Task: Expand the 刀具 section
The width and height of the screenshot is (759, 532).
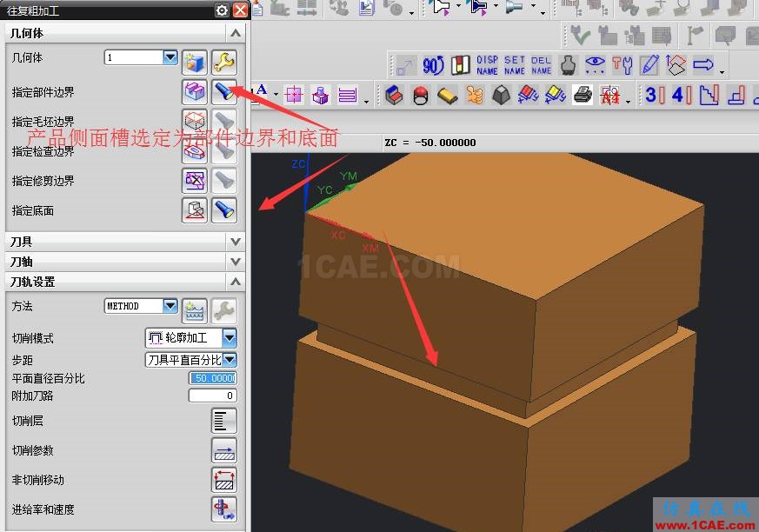Action: click(236, 241)
